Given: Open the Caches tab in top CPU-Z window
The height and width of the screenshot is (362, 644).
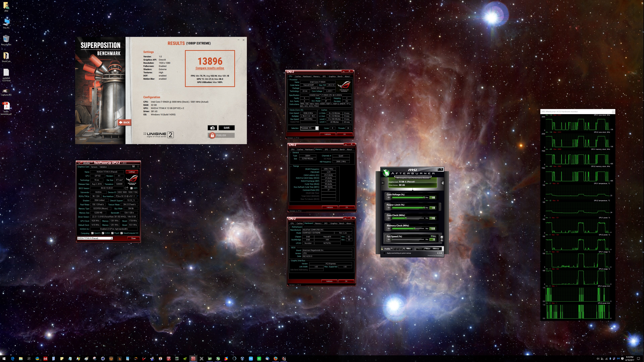Looking at the screenshot, I should point(298,76).
